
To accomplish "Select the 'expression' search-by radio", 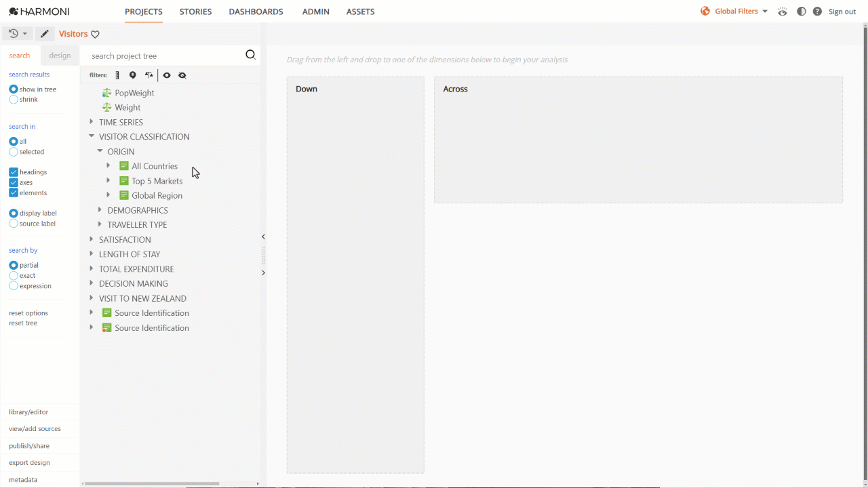I will pos(14,286).
